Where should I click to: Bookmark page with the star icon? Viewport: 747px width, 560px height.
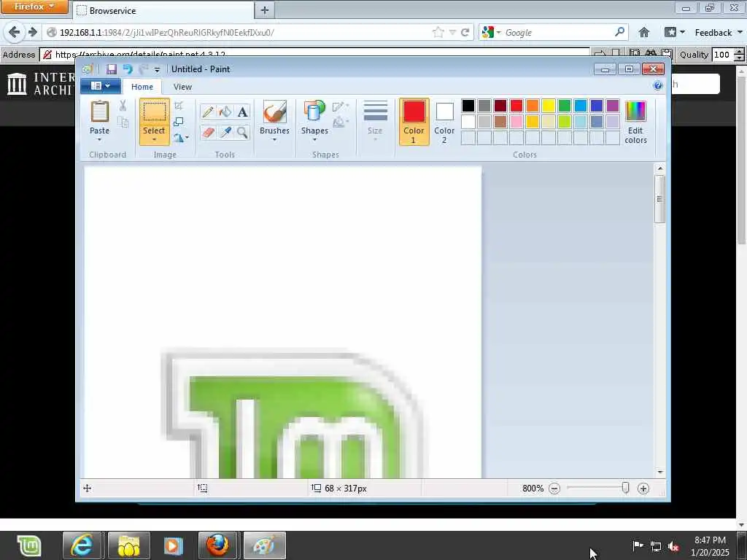click(x=438, y=32)
